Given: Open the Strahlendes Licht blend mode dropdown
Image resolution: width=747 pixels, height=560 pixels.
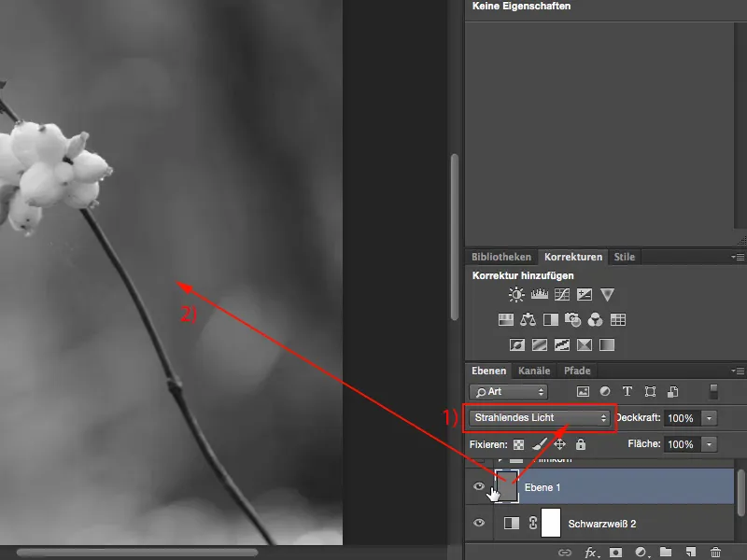Looking at the screenshot, I should point(540,417).
